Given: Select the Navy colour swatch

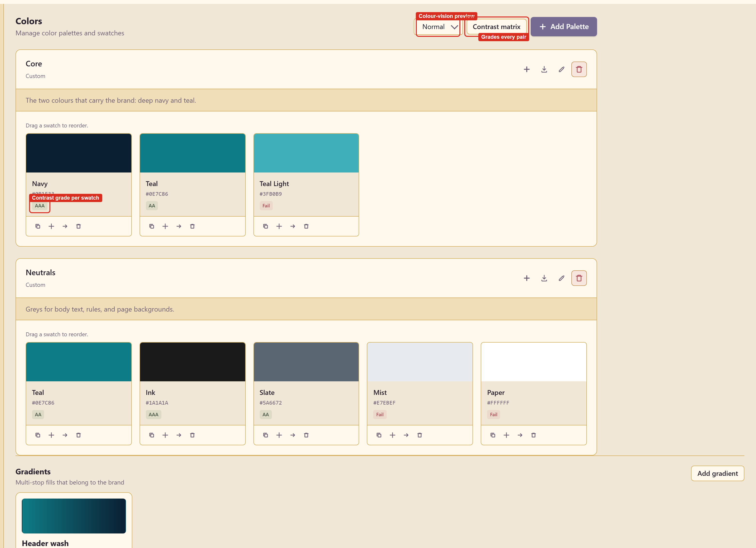Looking at the screenshot, I should coord(79,153).
